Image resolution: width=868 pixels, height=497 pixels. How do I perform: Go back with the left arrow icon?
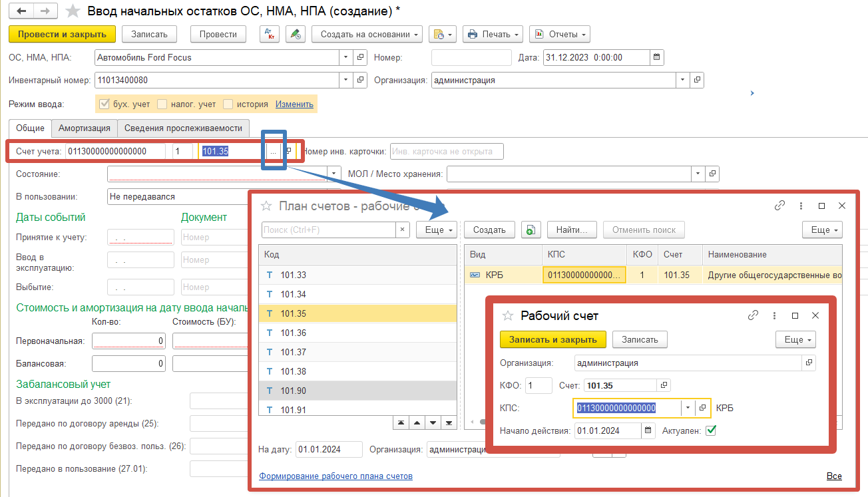pyautogui.click(x=21, y=11)
